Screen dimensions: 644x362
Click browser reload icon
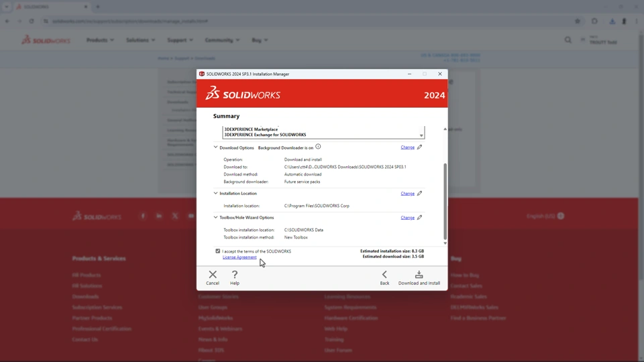pos(32,21)
